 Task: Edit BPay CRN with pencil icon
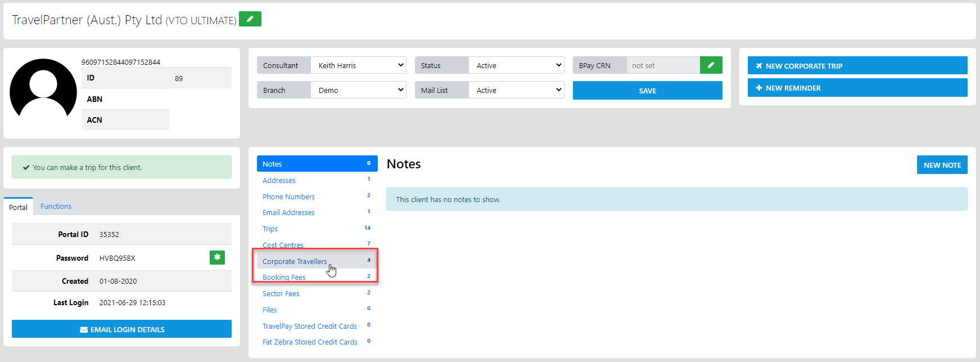(x=711, y=65)
